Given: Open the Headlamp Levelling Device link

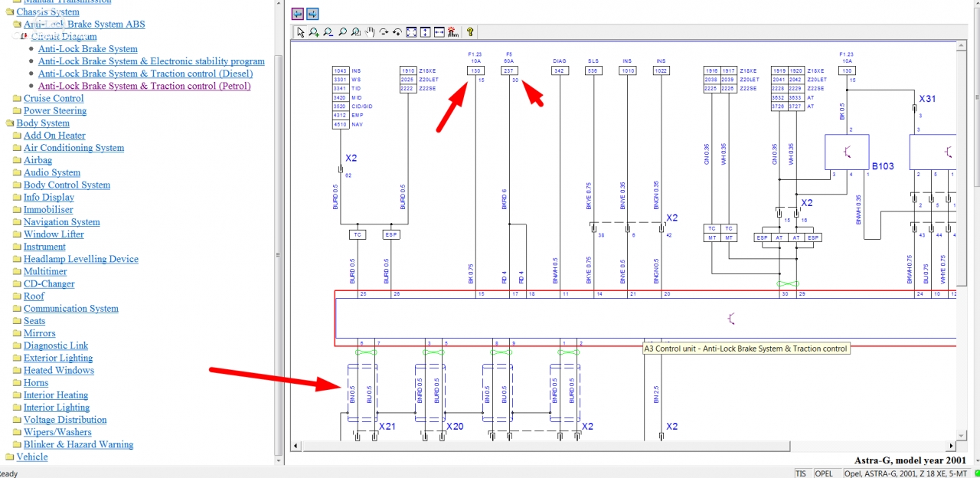Looking at the screenshot, I should 81,259.
